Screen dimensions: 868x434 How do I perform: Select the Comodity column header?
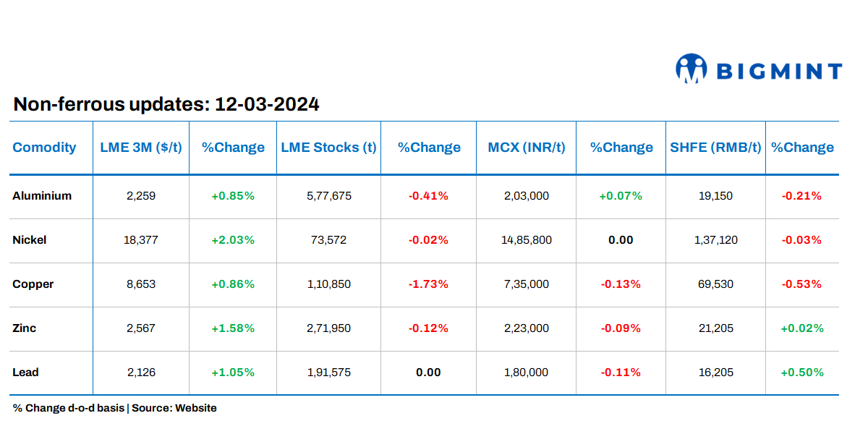click(44, 148)
